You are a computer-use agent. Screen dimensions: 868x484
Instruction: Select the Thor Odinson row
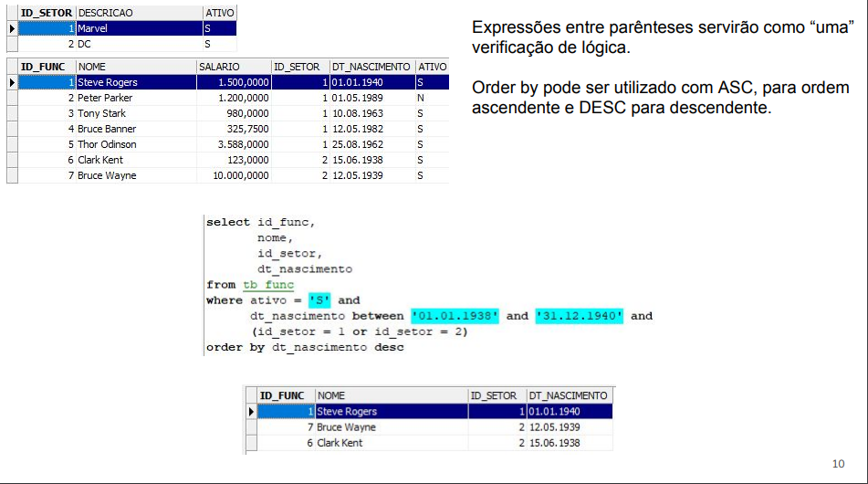click(107, 144)
